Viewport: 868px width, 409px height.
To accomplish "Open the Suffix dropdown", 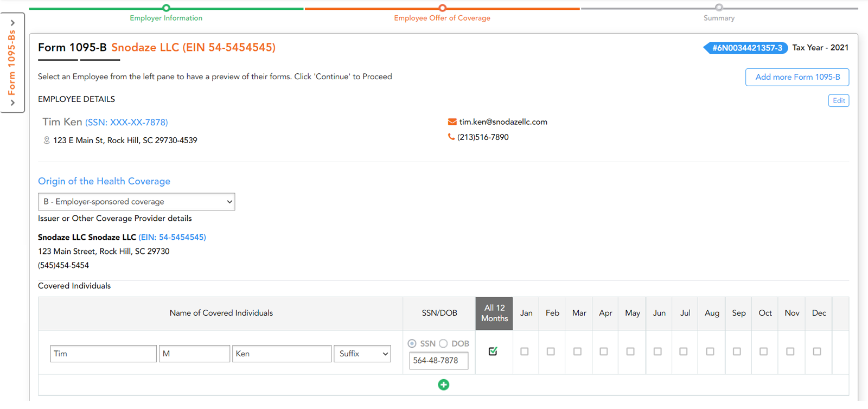I will (x=362, y=354).
